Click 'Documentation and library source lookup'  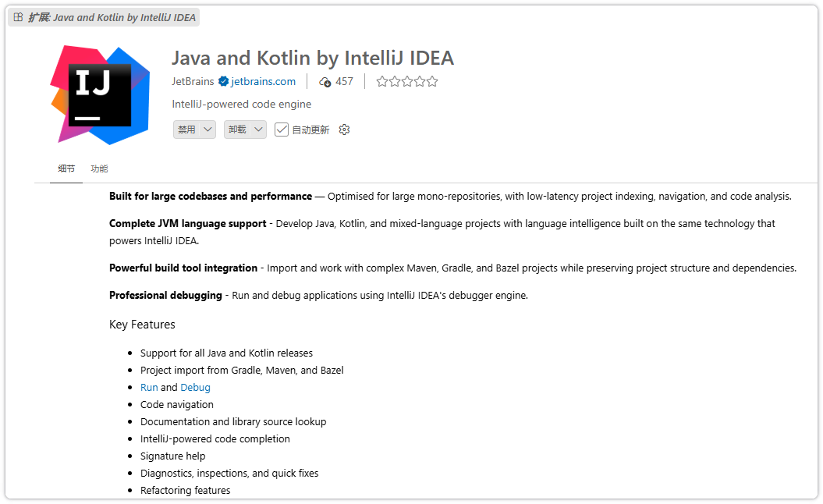click(233, 422)
